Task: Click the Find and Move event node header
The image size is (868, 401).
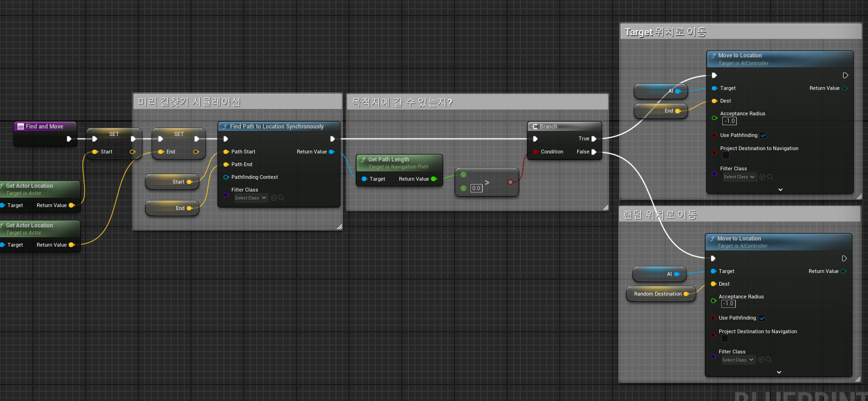Action: 45,127
